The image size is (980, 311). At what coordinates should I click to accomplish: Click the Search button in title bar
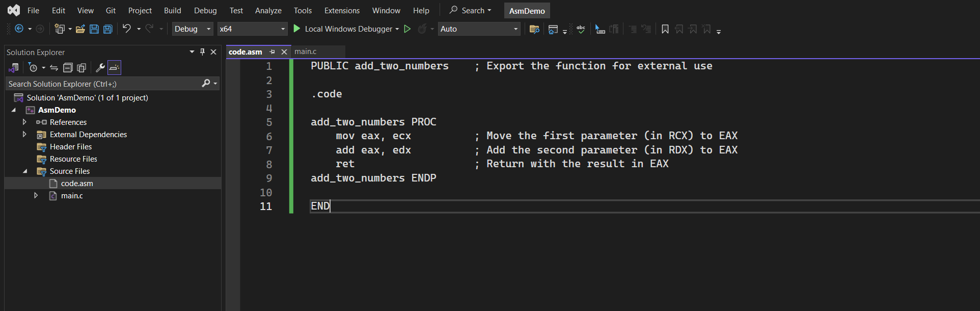[471, 10]
